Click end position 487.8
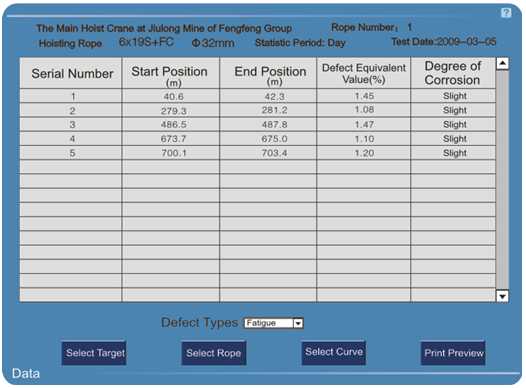This screenshot has height=388, width=526. click(274, 125)
